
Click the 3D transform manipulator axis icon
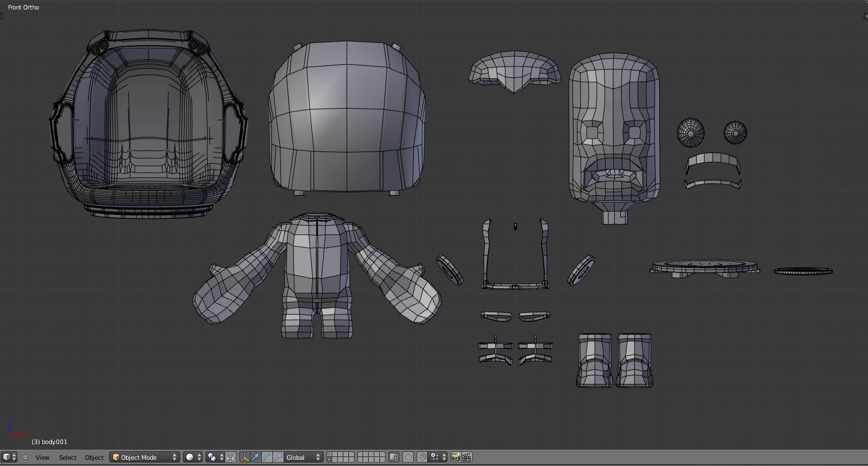click(x=244, y=457)
